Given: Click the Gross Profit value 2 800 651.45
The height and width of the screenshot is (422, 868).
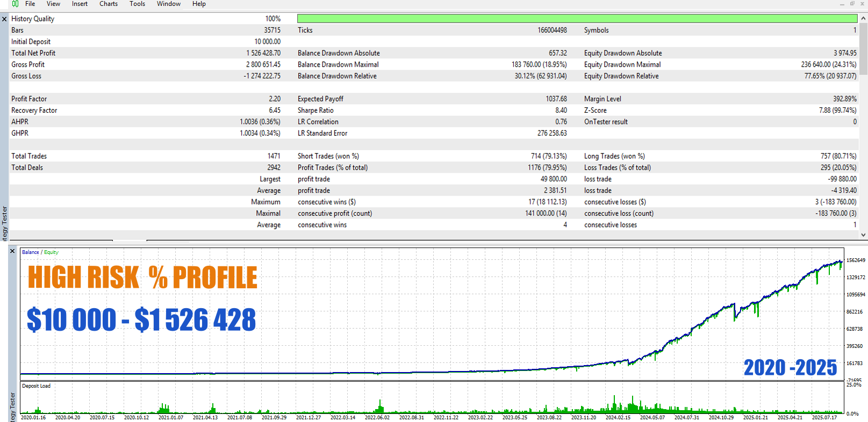Looking at the screenshot, I should coord(263,64).
